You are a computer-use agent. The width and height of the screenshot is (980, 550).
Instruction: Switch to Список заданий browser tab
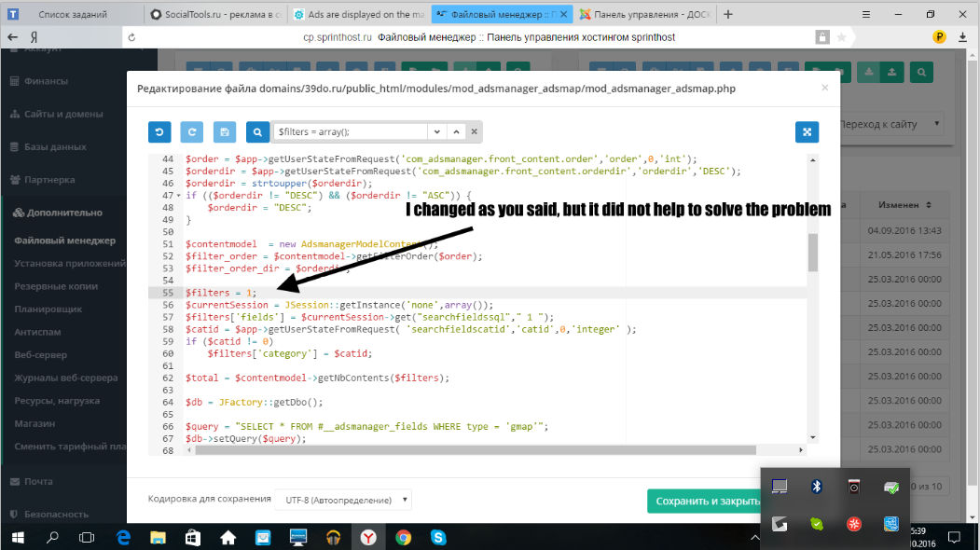[x=73, y=14]
